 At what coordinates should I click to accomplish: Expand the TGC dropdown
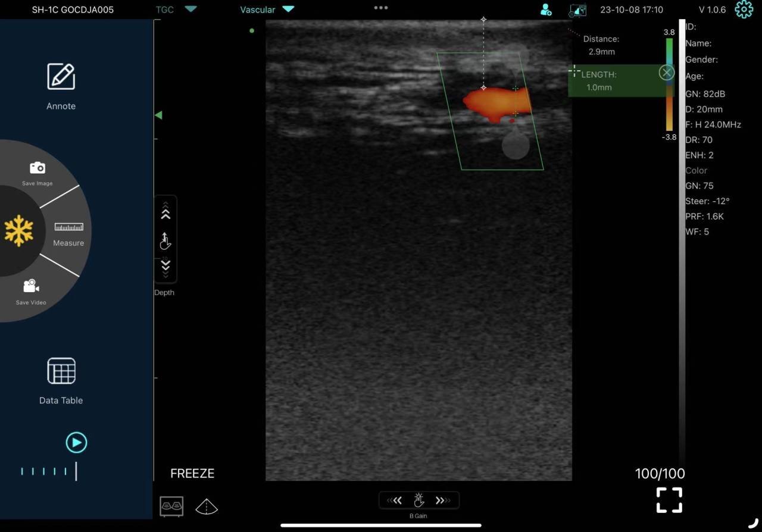tap(190, 10)
